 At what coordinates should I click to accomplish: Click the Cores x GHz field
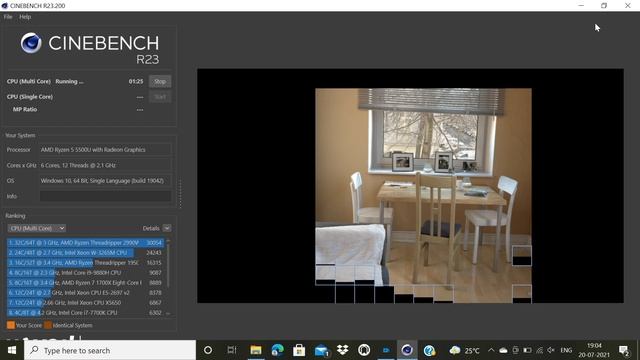pyautogui.click(x=105, y=165)
